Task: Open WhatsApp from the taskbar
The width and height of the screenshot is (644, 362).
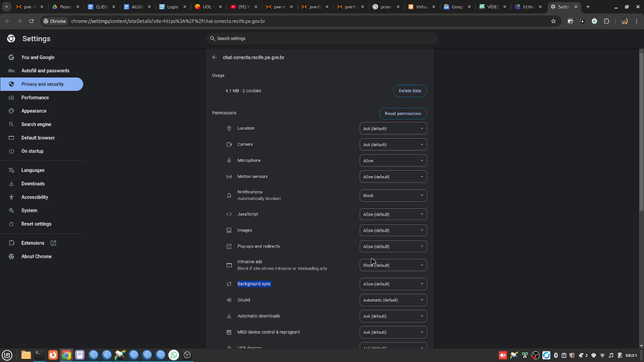Action: (174, 355)
